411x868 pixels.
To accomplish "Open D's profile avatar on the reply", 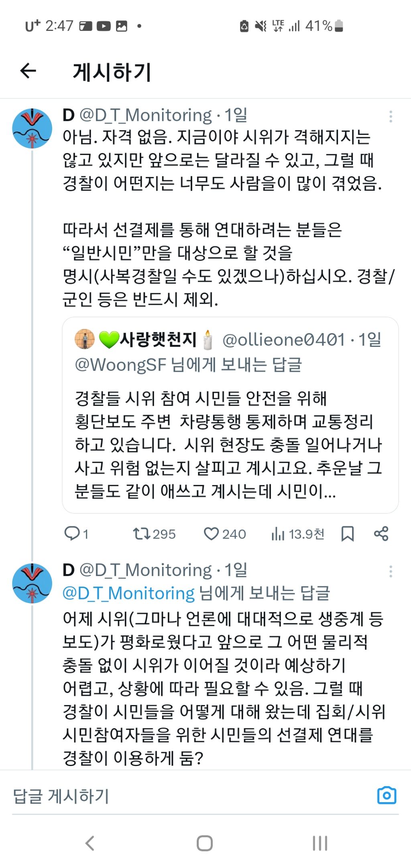I will pyautogui.click(x=32, y=583).
